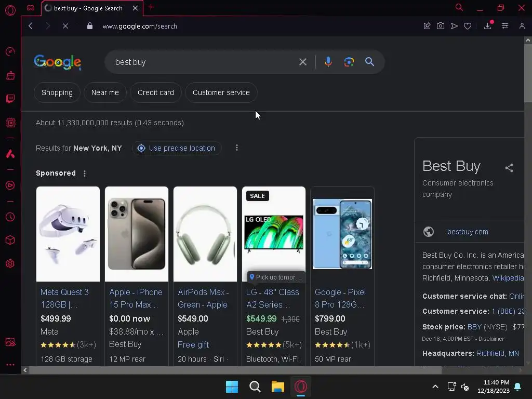Open Aria AI sidebar icon

pos(10,154)
